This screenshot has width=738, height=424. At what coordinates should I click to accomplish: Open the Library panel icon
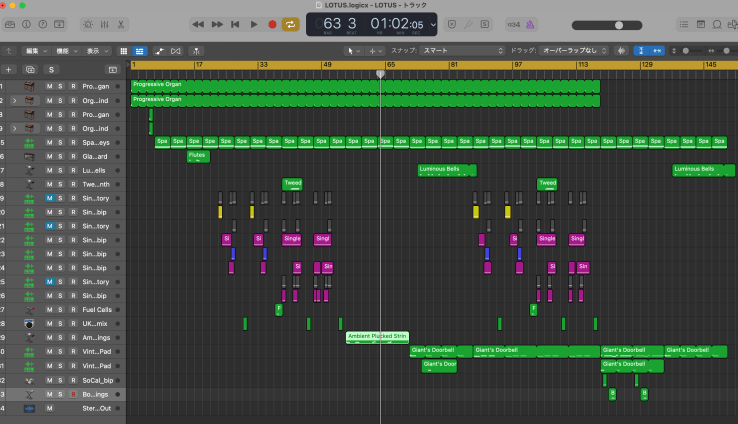9,24
